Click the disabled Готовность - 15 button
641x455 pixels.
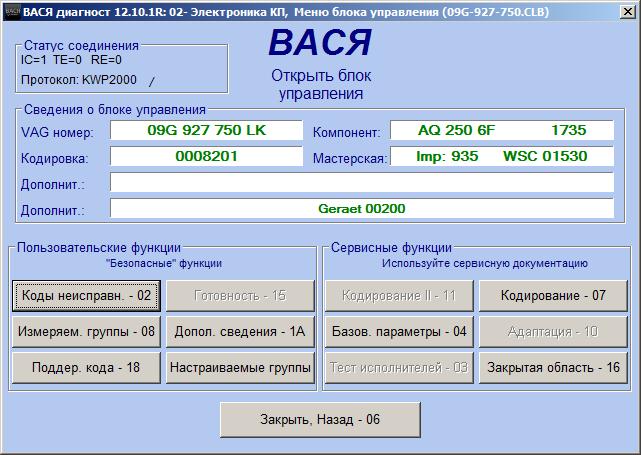[x=240, y=296]
